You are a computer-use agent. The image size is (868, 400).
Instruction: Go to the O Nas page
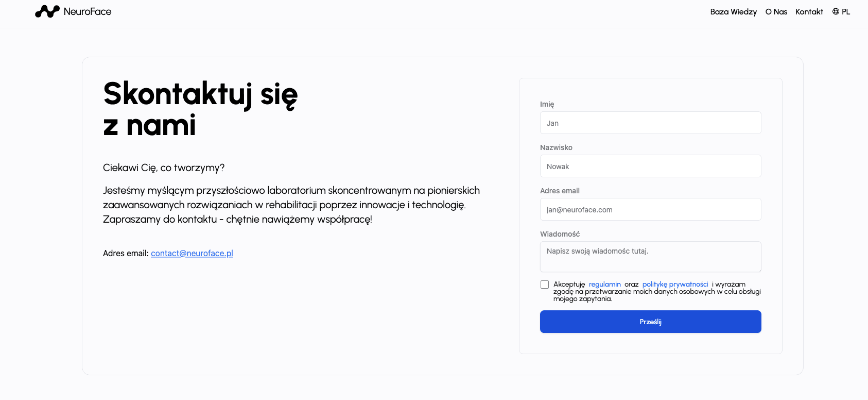coord(776,12)
